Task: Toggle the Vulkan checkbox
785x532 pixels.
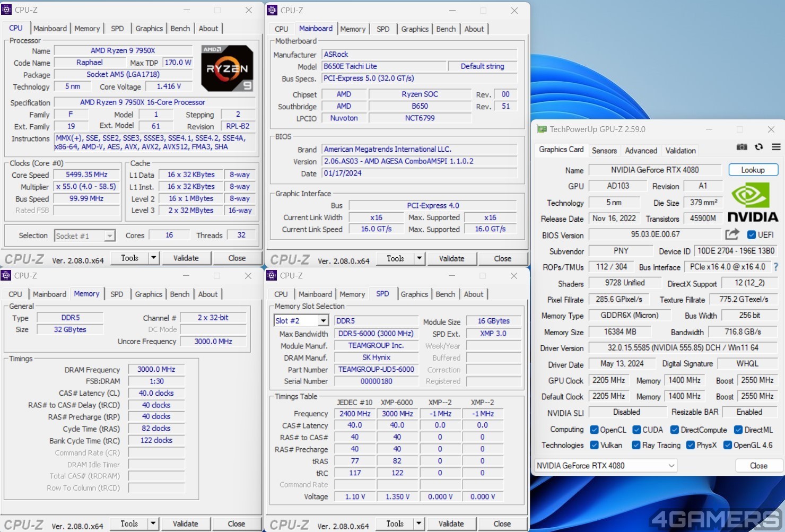Action: [595, 445]
